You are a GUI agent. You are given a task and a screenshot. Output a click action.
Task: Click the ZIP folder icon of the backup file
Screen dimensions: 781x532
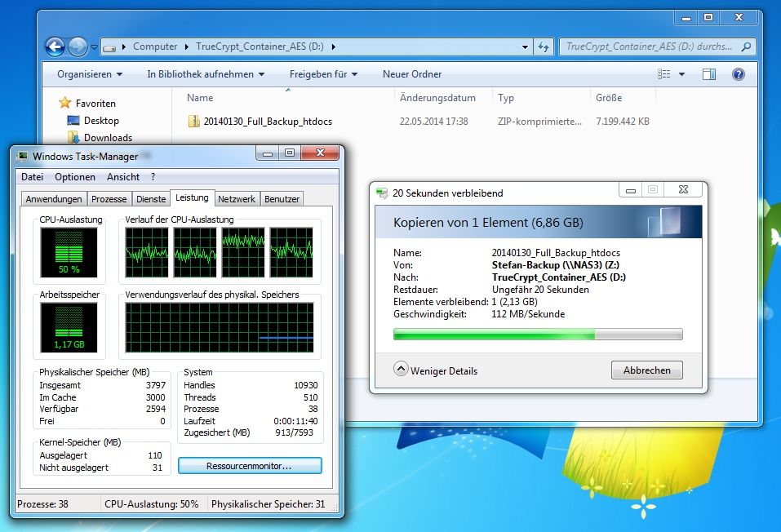[193, 122]
